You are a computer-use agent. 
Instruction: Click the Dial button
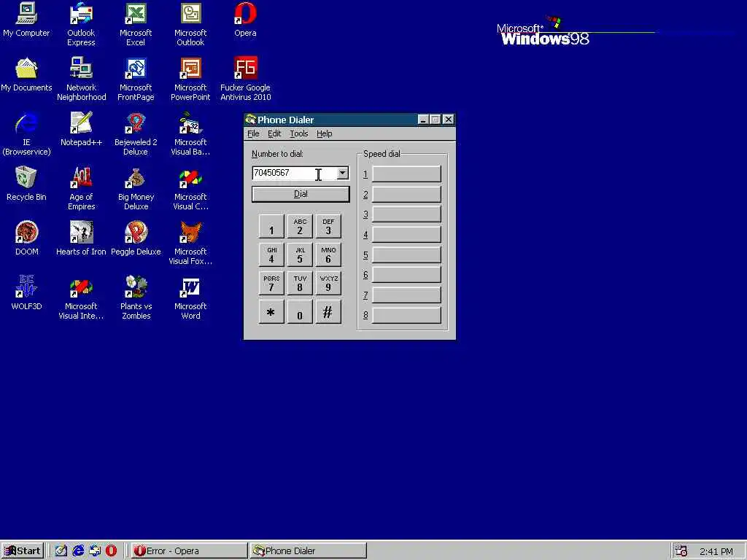[x=301, y=194]
